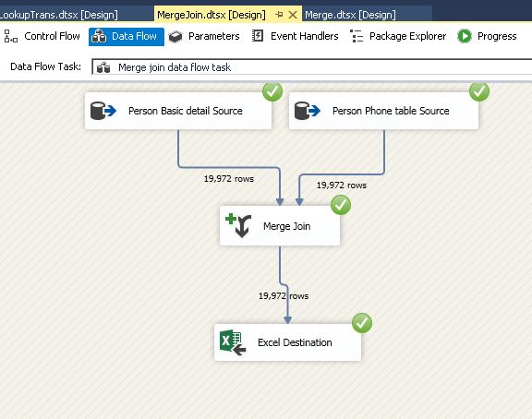Close the MergeJoin.dtsx tab
Image resolution: width=532 pixels, height=419 pixels.
pyautogui.click(x=293, y=15)
